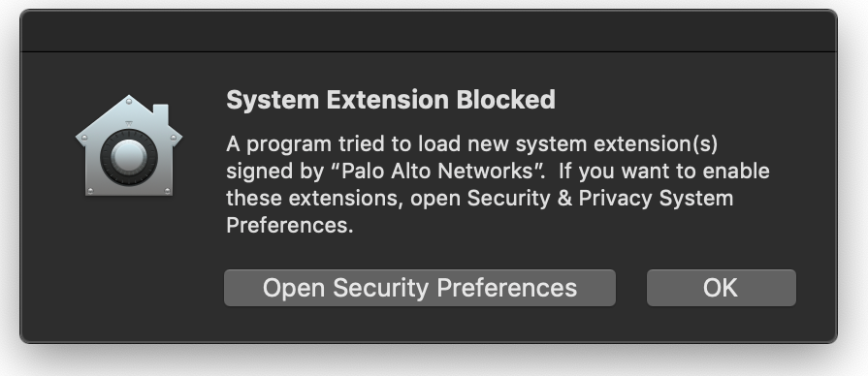Click the "signed by" text in the message

click(275, 172)
